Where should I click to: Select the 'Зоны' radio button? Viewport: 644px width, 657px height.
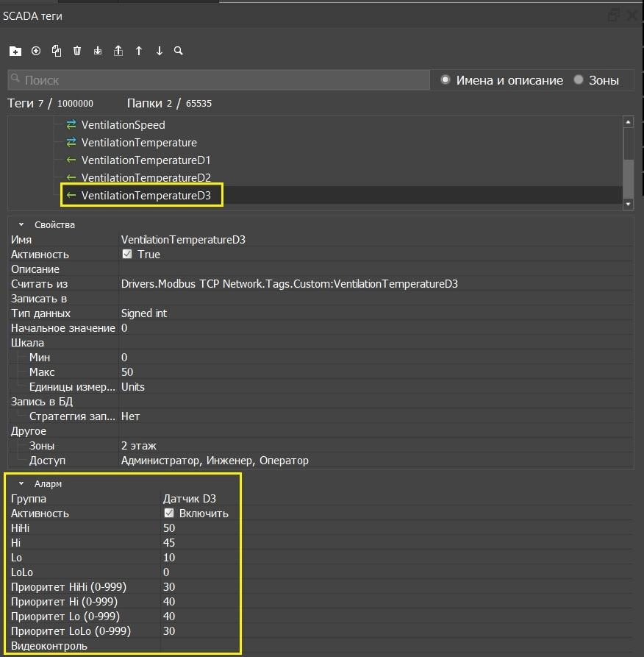point(579,80)
